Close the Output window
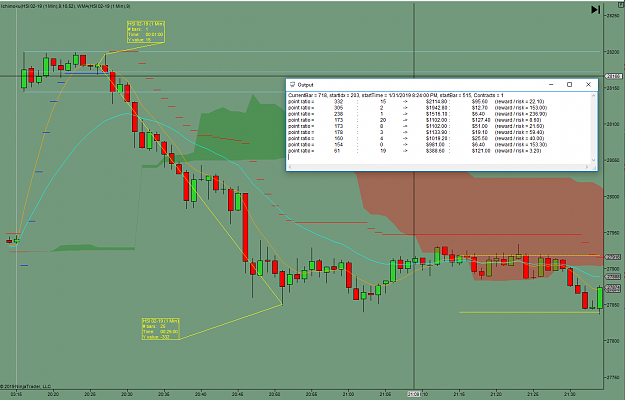Image resolution: width=625 pixels, height=400 pixels. click(x=588, y=84)
